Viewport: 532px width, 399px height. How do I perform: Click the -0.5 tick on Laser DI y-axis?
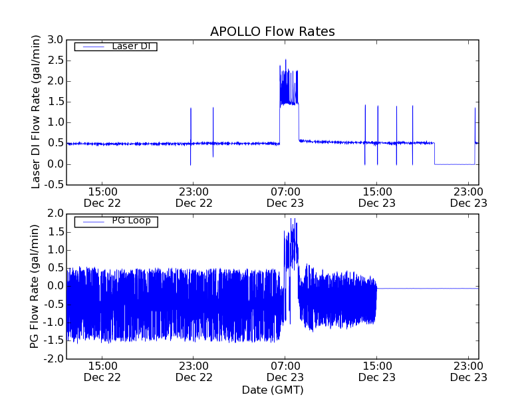click(53, 185)
